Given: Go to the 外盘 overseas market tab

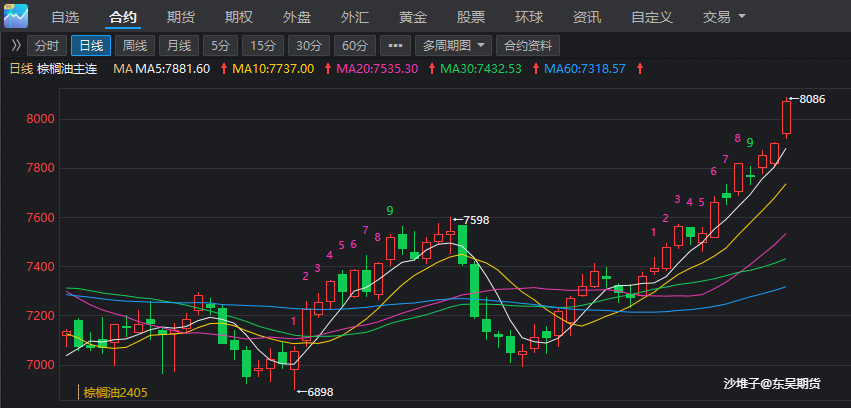Looking at the screenshot, I should [297, 17].
